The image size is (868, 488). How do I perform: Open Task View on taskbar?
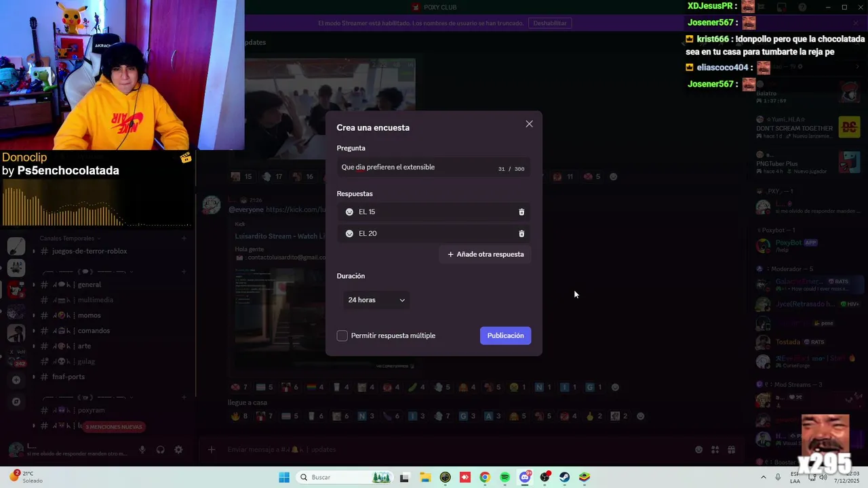point(405,477)
